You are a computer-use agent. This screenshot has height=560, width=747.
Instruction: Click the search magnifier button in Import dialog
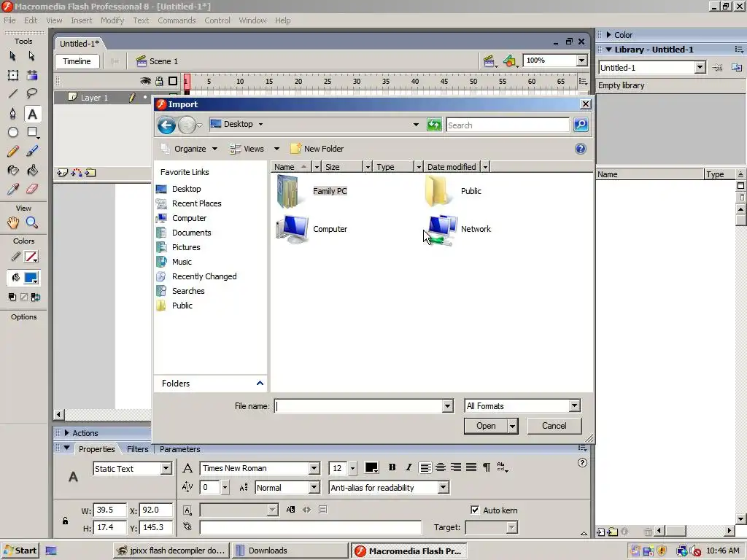click(x=581, y=125)
